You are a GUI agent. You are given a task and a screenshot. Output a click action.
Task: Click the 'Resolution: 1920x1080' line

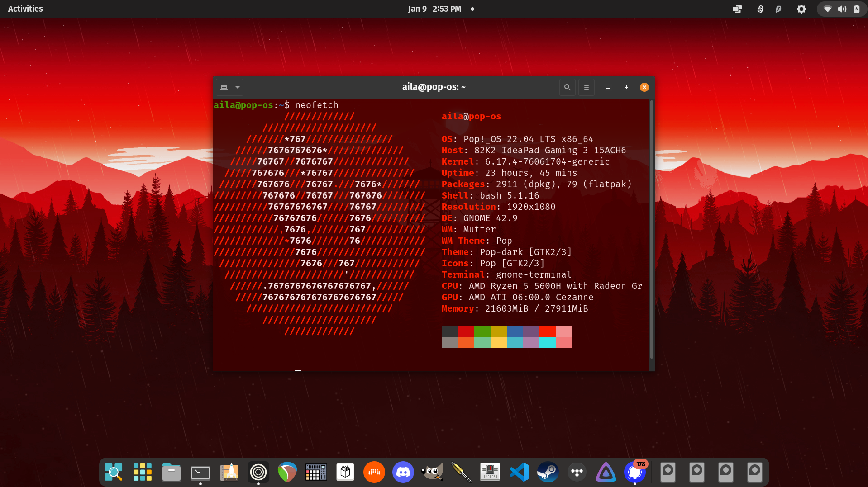499,207
